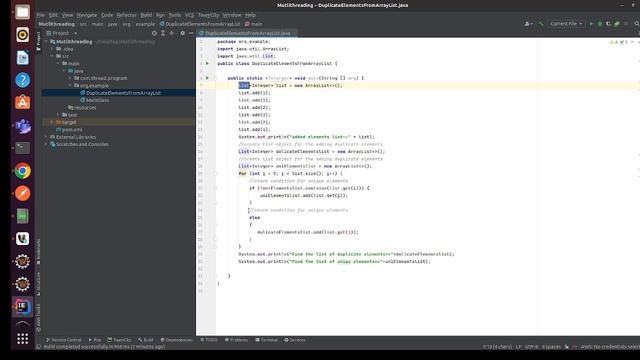Collapse the org.example package

click(70, 85)
